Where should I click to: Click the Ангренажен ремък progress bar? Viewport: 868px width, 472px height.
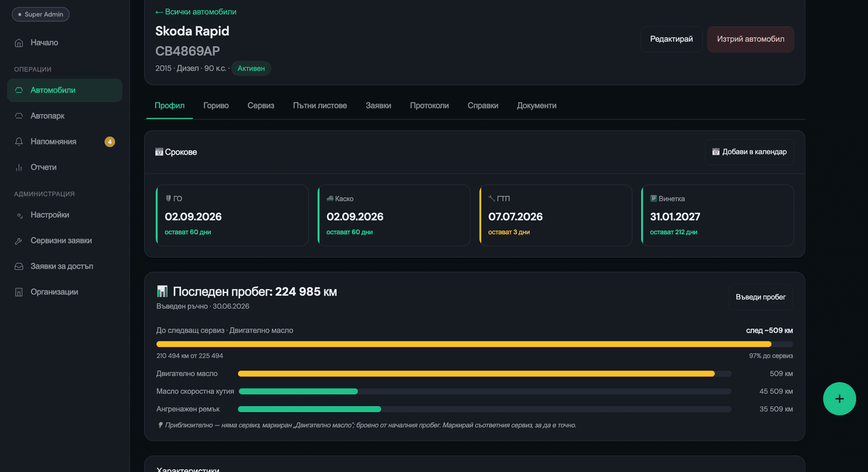tap(484, 409)
